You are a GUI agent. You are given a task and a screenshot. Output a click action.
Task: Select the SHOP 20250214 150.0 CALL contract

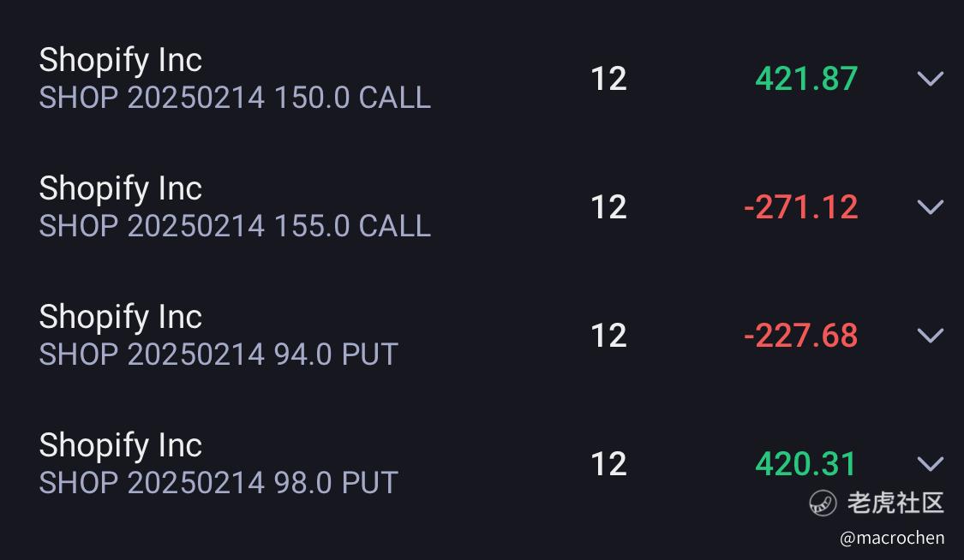(x=235, y=98)
